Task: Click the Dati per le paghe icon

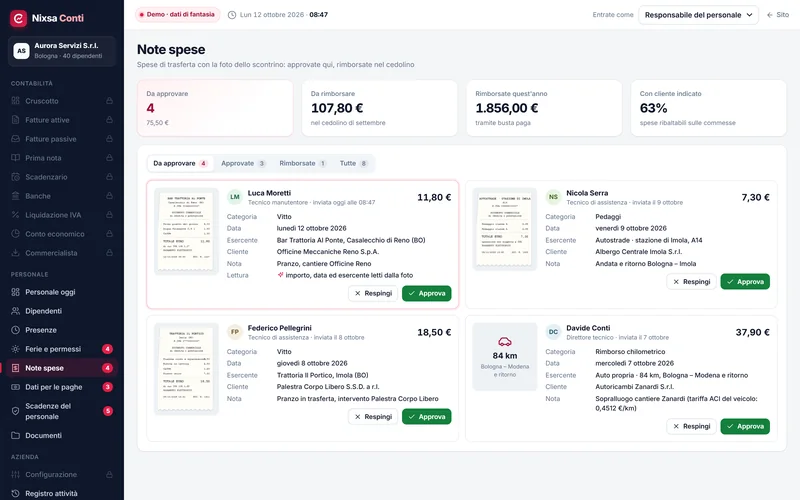Action: pyautogui.click(x=15, y=387)
